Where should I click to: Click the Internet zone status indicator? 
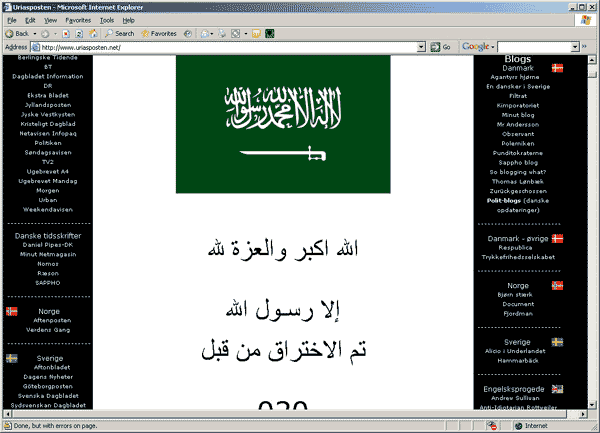tap(531, 426)
